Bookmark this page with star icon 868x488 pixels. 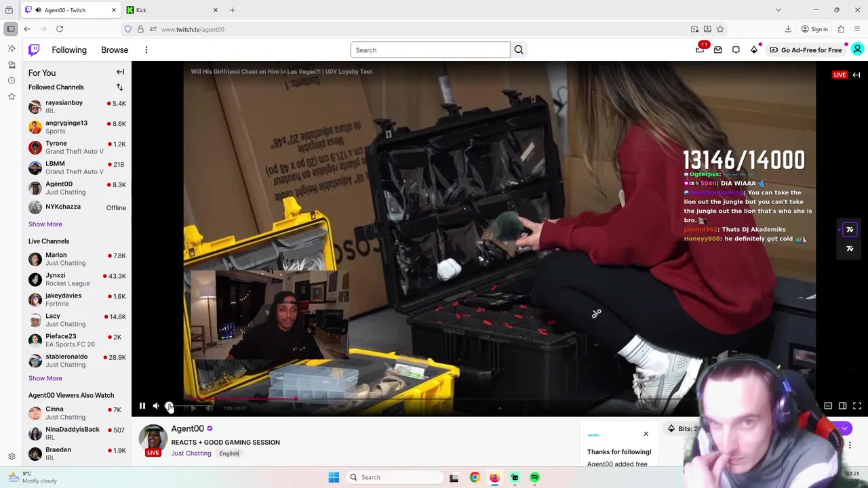pos(720,29)
